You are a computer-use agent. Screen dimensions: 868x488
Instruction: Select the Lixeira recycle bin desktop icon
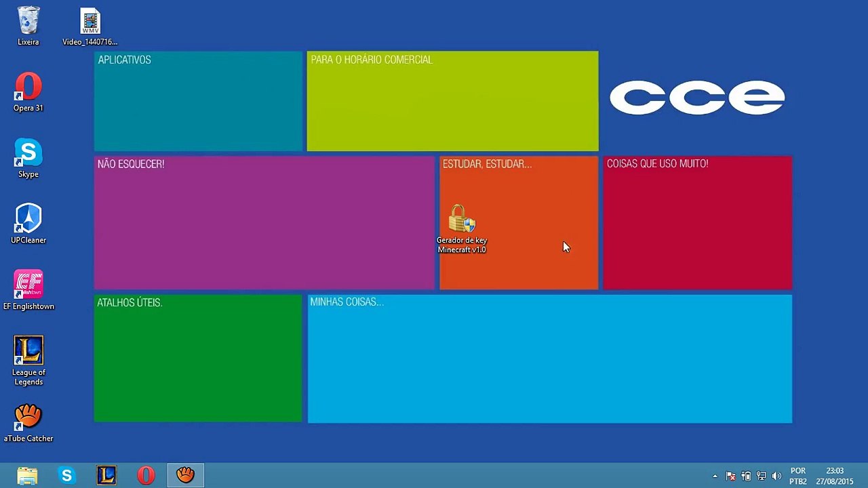(28, 26)
